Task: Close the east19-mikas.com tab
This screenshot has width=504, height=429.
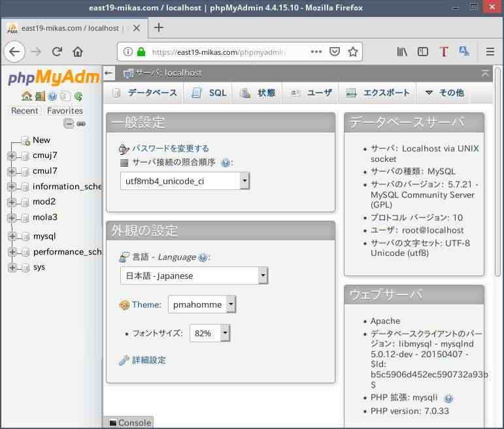Action: 137,28
